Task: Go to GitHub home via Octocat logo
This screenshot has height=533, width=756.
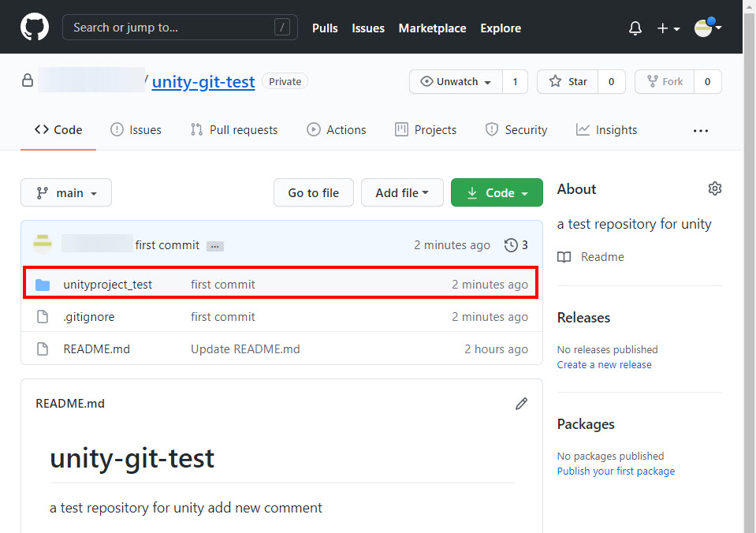Action: tap(34, 27)
